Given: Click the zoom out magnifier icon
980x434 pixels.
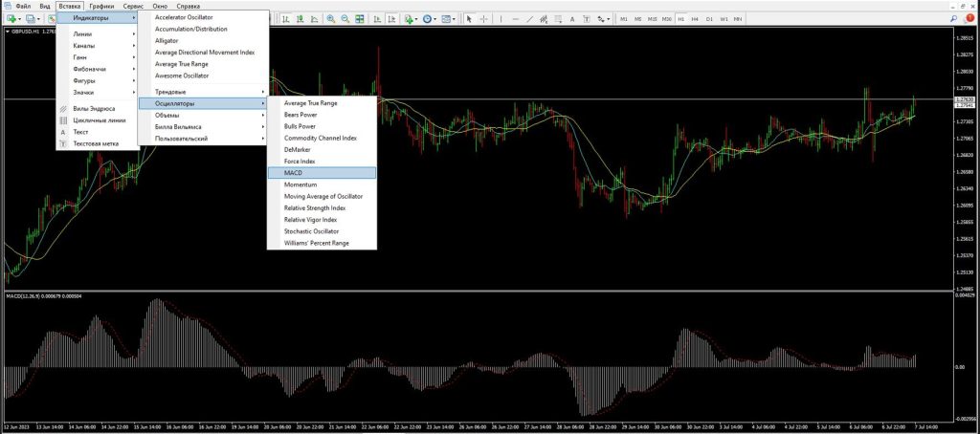Looking at the screenshot, I should click(x=345, y=18).
